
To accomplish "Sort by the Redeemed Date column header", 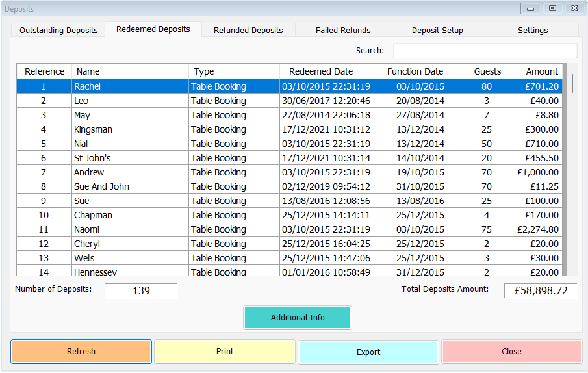I will (x=327, y=71).
